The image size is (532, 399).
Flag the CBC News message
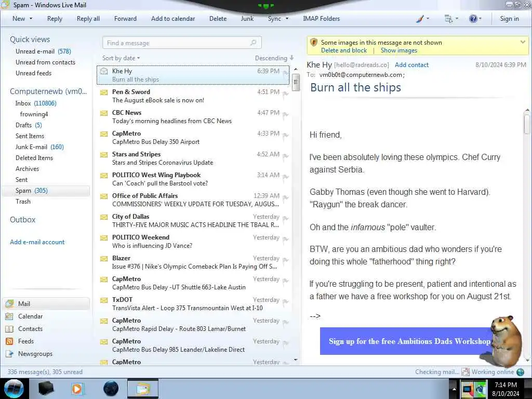click(x=286, y=115)
